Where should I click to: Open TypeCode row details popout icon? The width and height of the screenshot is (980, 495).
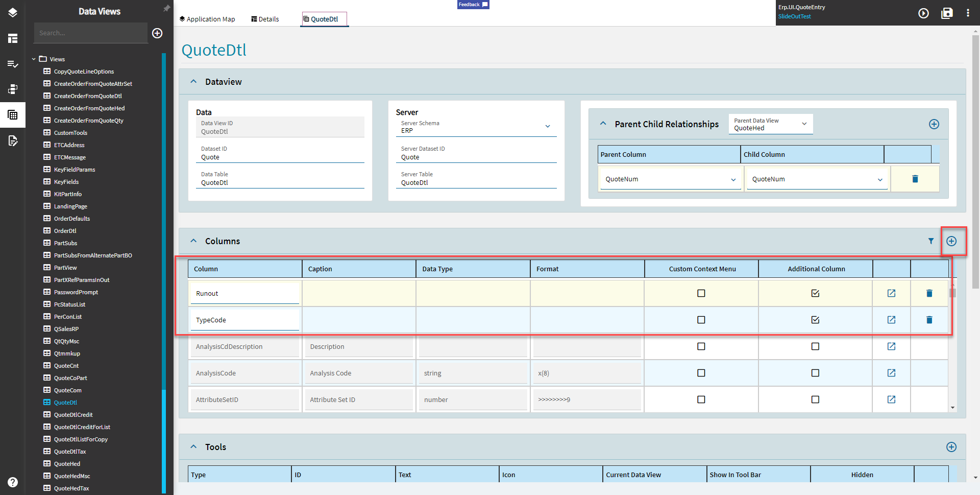pyautogui.click(x=891, y=320)
